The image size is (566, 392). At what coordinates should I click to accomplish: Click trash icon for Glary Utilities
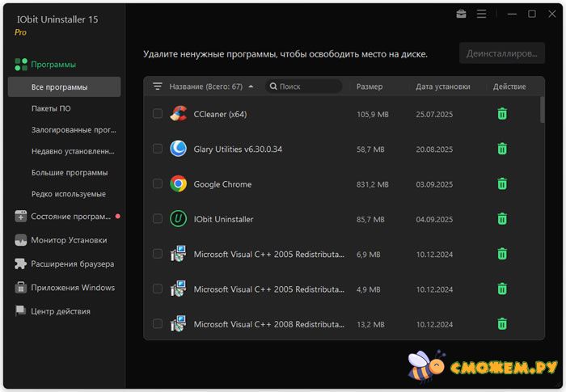click(x=502, y=149)
